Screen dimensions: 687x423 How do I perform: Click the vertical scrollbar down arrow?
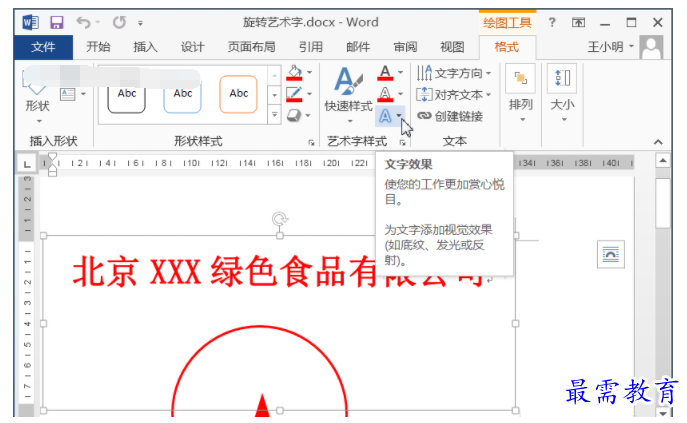(663, 412)
